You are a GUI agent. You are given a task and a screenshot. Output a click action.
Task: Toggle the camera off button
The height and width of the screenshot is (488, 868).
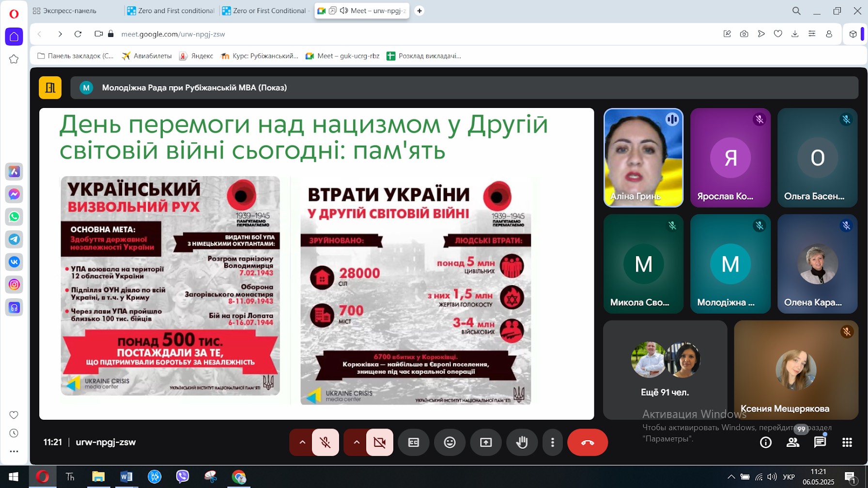point(379,442)
